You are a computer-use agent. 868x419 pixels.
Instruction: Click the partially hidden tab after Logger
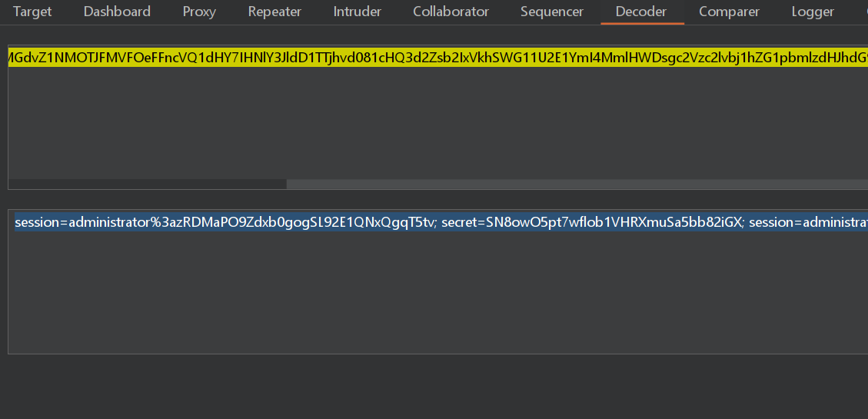pyautogui.click(x=863, y=12)
